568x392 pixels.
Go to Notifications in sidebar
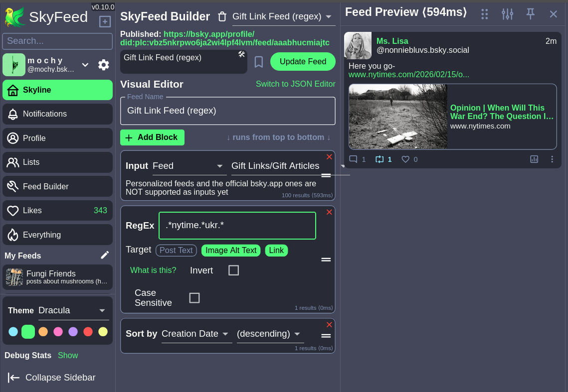coord(57,114)
